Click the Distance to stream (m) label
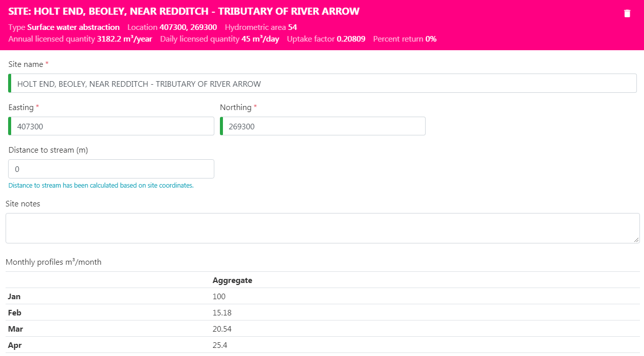The image size is (644, 356). [x=48, y=150]
